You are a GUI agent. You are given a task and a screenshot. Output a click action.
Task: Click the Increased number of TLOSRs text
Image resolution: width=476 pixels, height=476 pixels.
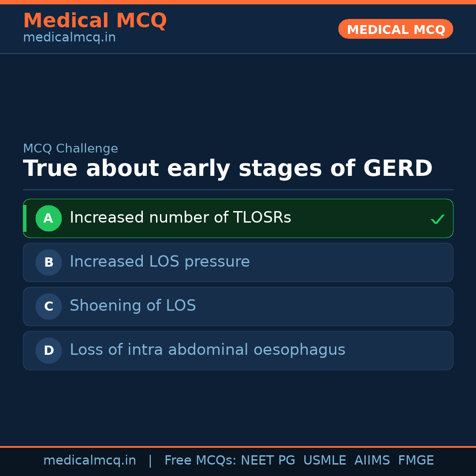pyautogui.click(x=180, y=218)
